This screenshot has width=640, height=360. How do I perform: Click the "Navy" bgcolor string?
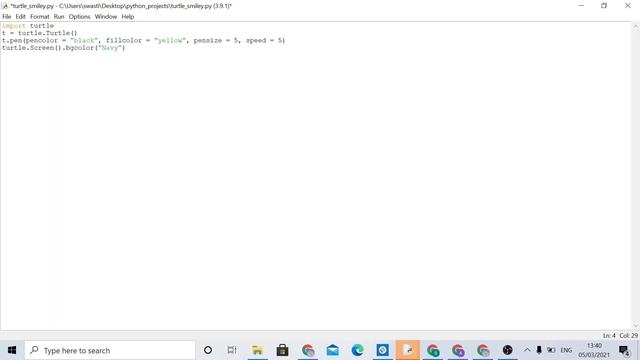pos(110,48)
